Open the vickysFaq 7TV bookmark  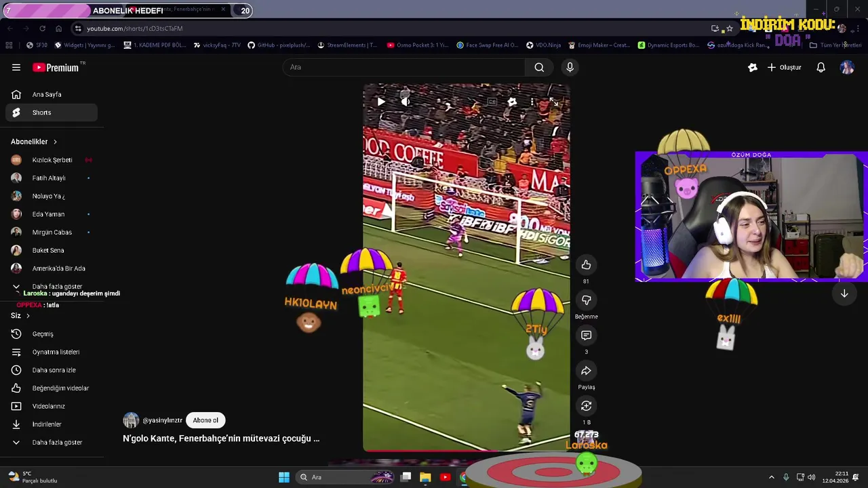click(x=217, y=45)
